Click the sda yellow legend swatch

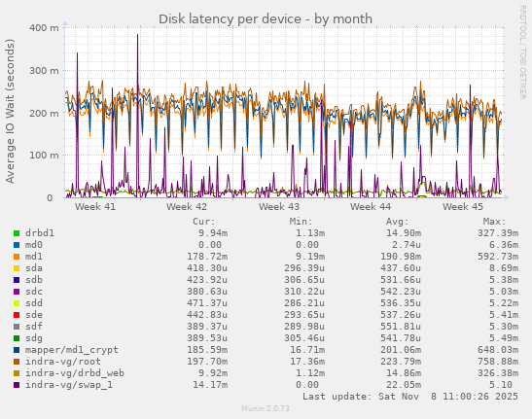[17, 268]
